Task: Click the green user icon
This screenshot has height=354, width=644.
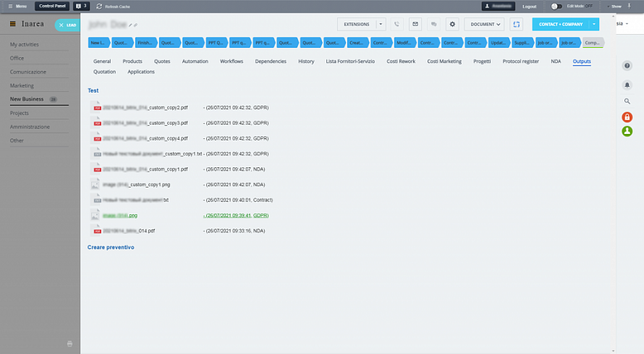Action: tap(627, 131)
